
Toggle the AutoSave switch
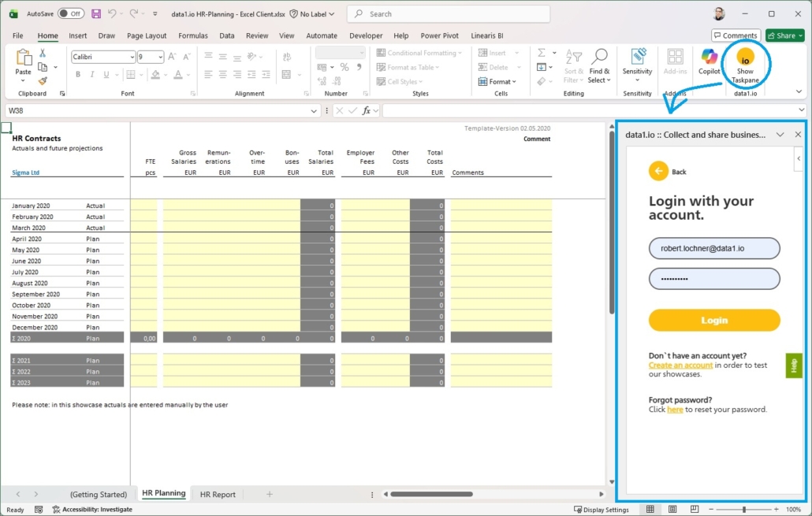(71, 14)
